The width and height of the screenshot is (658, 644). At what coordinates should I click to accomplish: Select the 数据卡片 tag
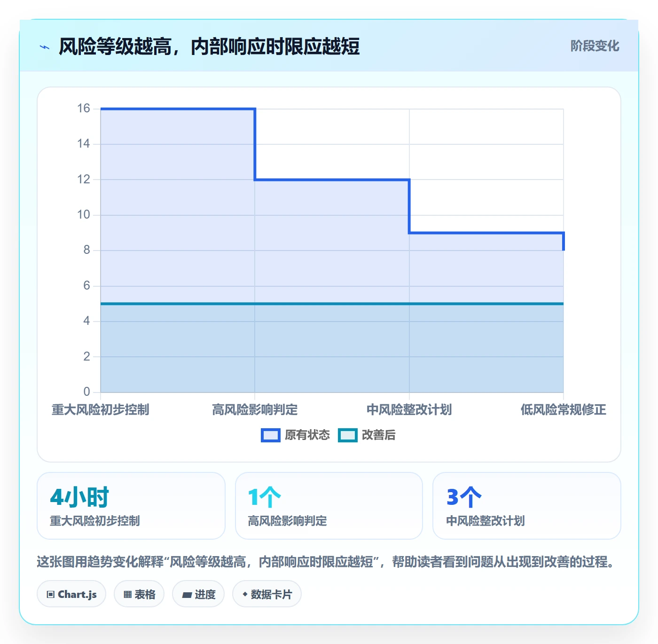(267, 594)
